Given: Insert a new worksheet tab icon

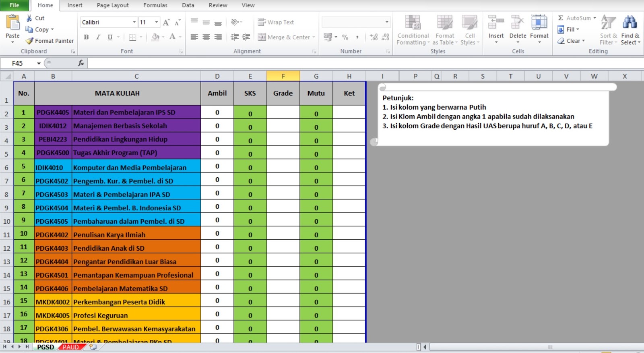Looking at the screenshot, I should click(x=93, y=347).
